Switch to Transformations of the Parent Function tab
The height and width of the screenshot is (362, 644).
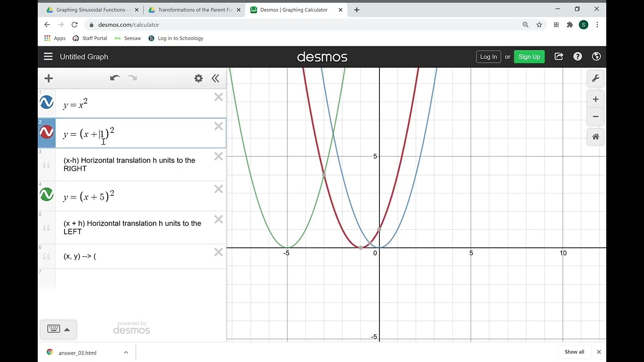click(195, 10)
